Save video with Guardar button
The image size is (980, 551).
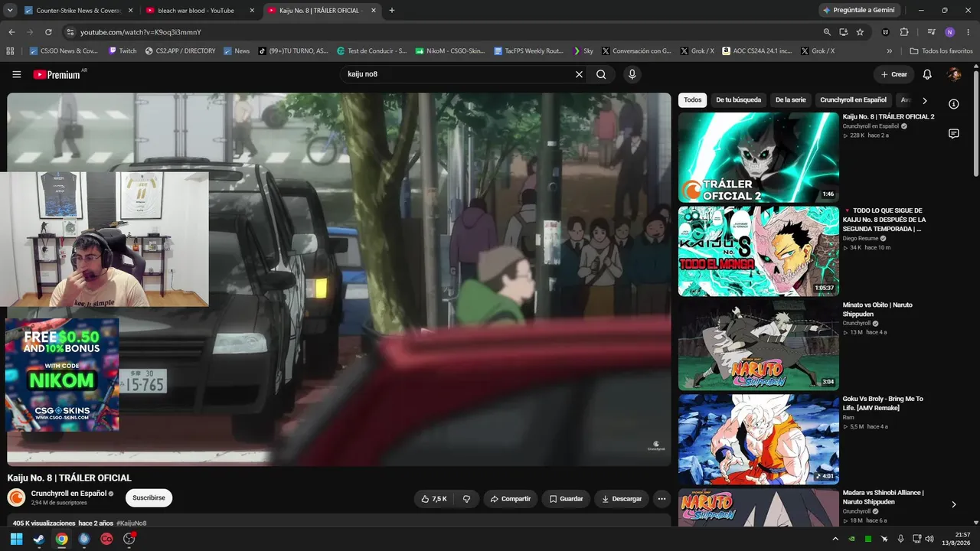pyautogui.click(x=566, y=499)
